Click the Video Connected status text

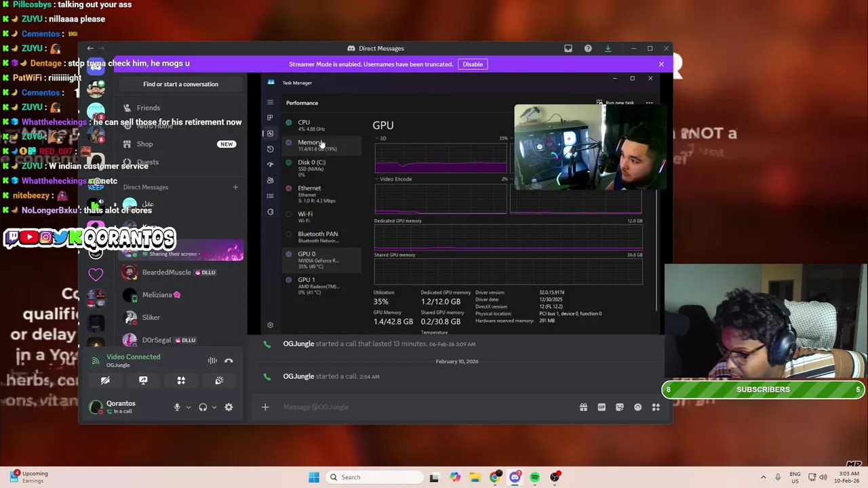(x=134, y=357)
